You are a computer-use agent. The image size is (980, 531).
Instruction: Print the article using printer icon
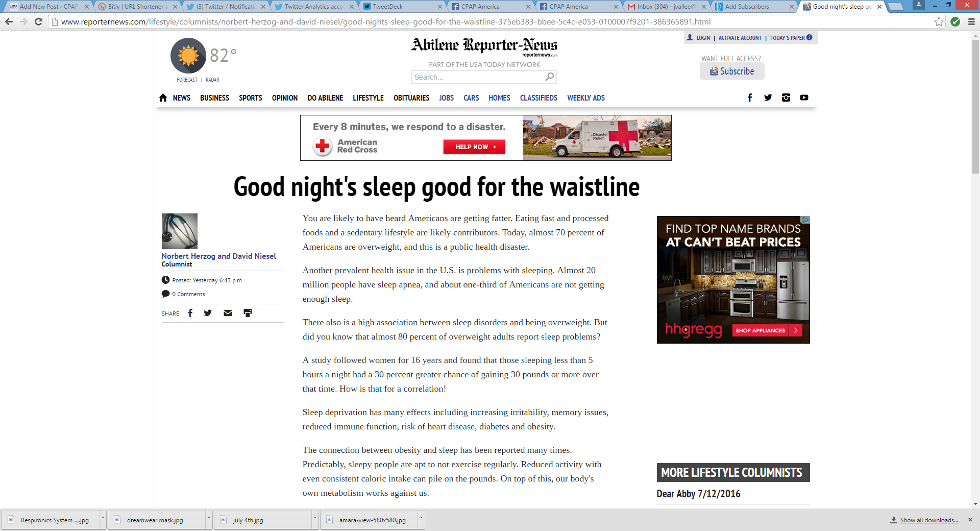(x=248, y=313)
